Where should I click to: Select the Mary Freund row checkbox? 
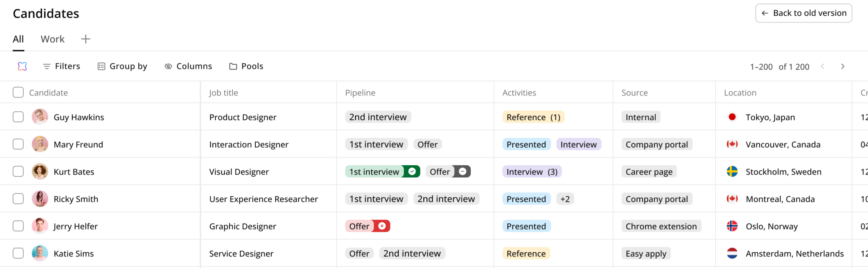(x=18, y=144)
